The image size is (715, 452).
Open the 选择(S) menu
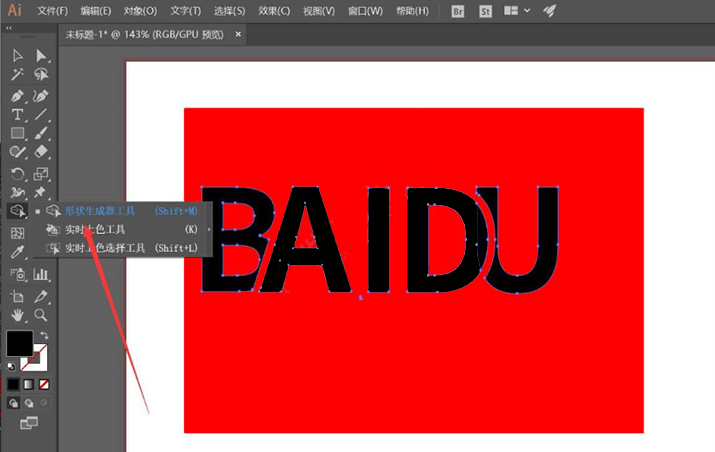click(x=229, y=10)
